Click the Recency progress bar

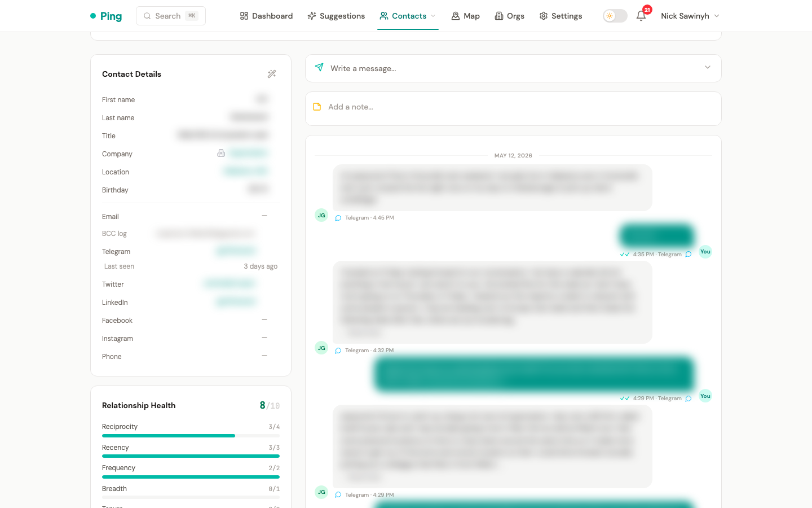(x=191, y=456)
